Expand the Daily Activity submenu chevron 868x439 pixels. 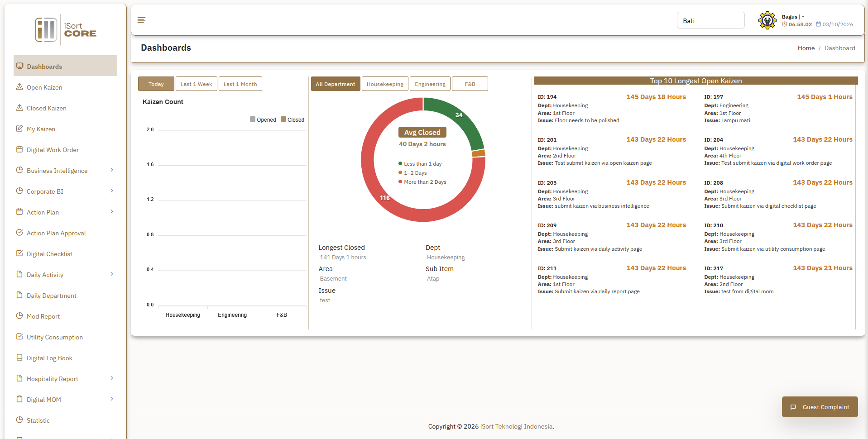[112, 274]
